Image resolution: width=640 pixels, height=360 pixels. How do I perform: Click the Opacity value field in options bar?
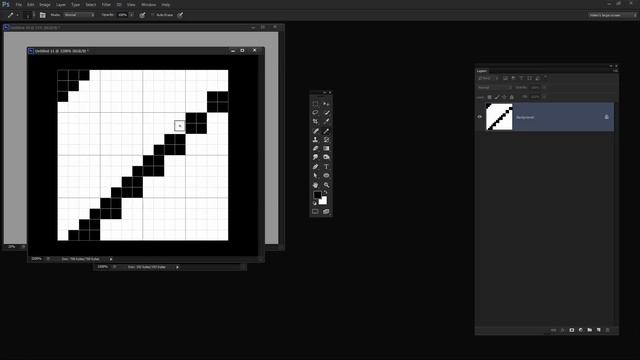(122, 15)
